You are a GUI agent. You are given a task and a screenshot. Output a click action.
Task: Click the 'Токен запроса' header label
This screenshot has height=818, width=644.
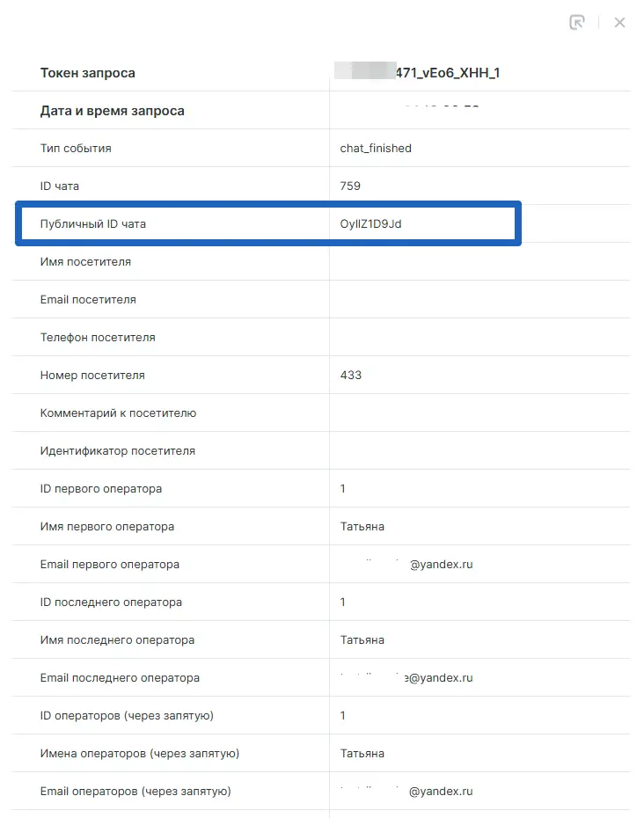(x=88, y=73)
